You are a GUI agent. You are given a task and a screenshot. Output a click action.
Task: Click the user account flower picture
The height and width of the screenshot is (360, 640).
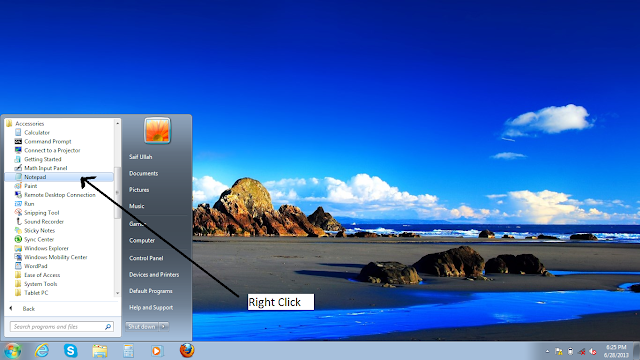(157, 131)
